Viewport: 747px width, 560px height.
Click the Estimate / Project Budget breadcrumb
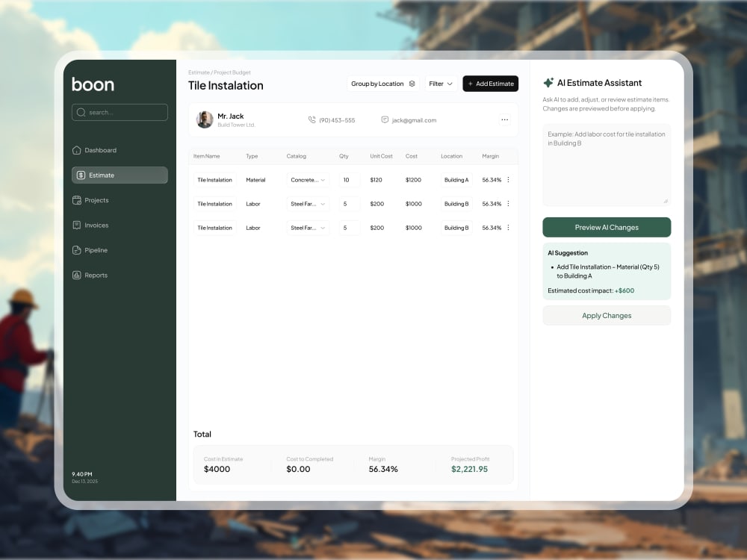pos(219,72)
